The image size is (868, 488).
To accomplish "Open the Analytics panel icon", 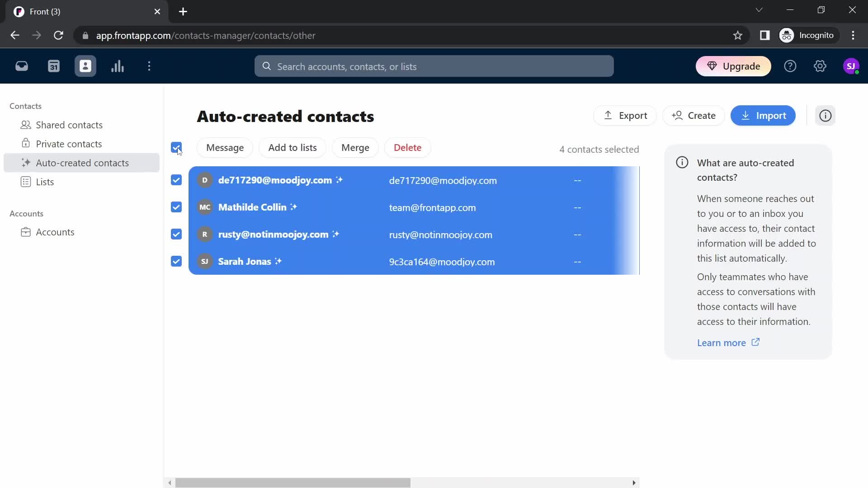I will click(118, 66).
